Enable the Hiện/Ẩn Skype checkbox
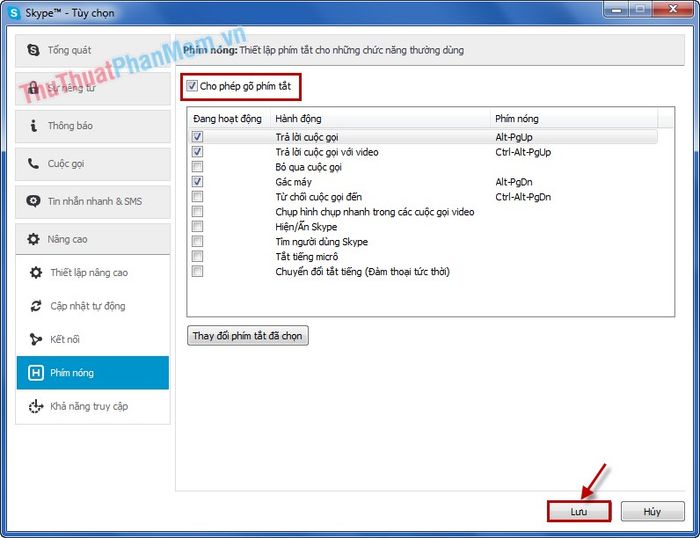 click(x=197, y=226)
